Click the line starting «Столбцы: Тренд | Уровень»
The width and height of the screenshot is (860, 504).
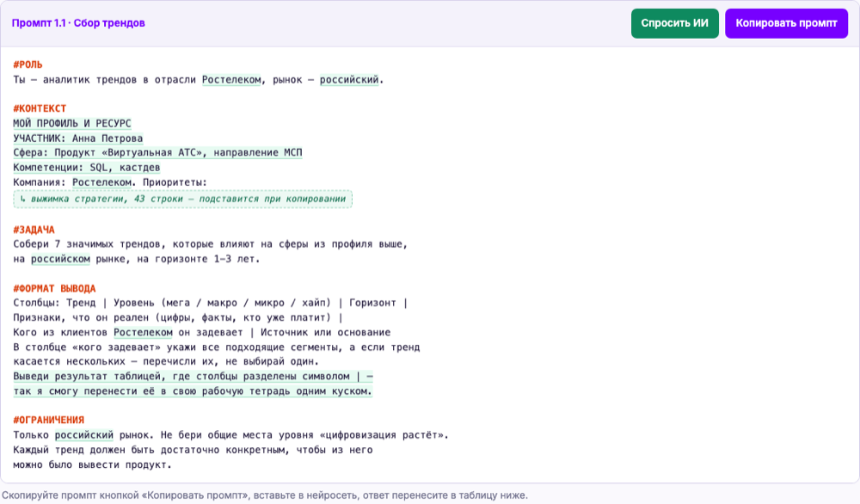coord(211,303)
